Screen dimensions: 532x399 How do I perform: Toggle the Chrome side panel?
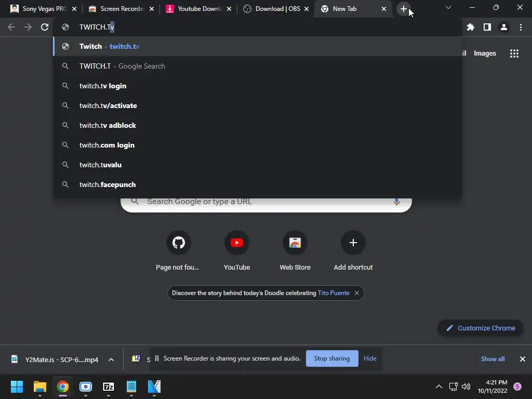[x=487, y=27]
